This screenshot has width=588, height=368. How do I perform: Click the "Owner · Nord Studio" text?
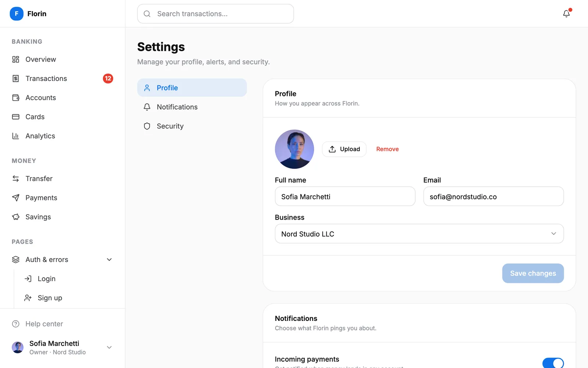tap(57, 352)
